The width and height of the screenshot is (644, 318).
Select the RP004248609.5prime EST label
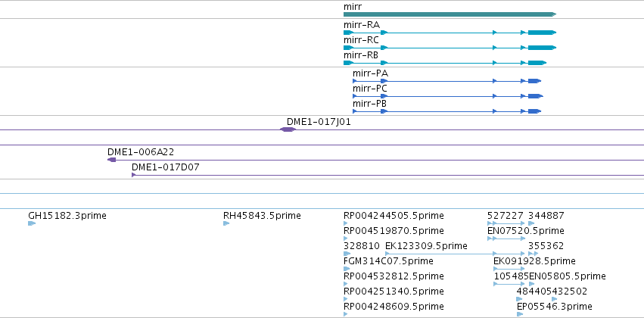tap(394, 307)
